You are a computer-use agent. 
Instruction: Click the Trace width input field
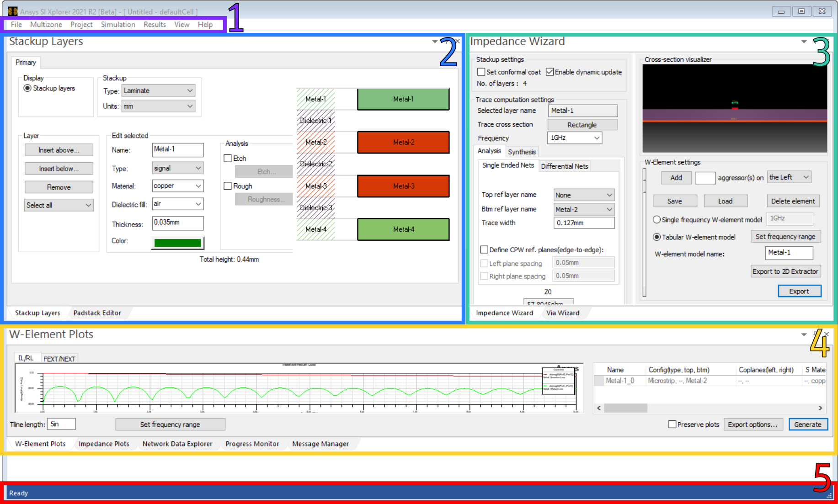click(584, 223)
